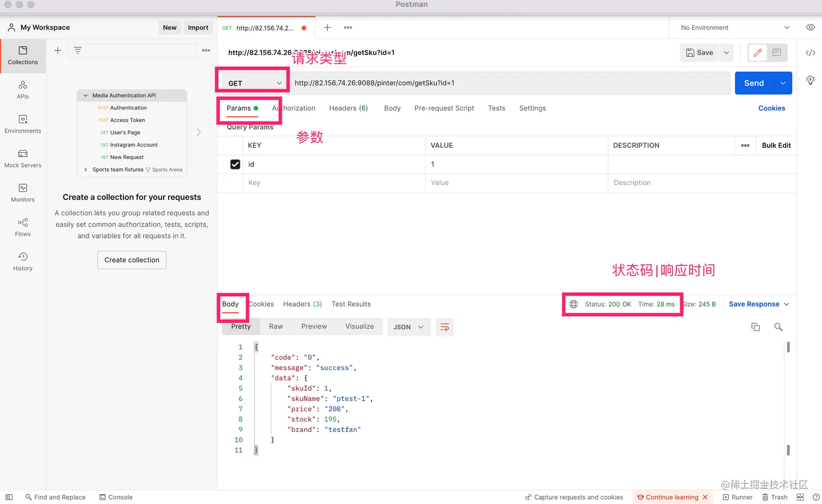Click the Create collection button
The height and width of the screenshot is (504, 822).
pyautogui.click(x=132, y=260)
